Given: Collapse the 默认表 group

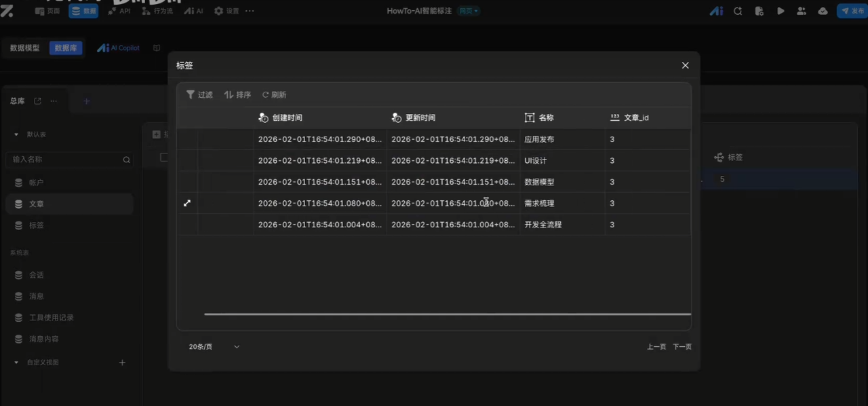Looking at the screenshot, I should 16,134.
